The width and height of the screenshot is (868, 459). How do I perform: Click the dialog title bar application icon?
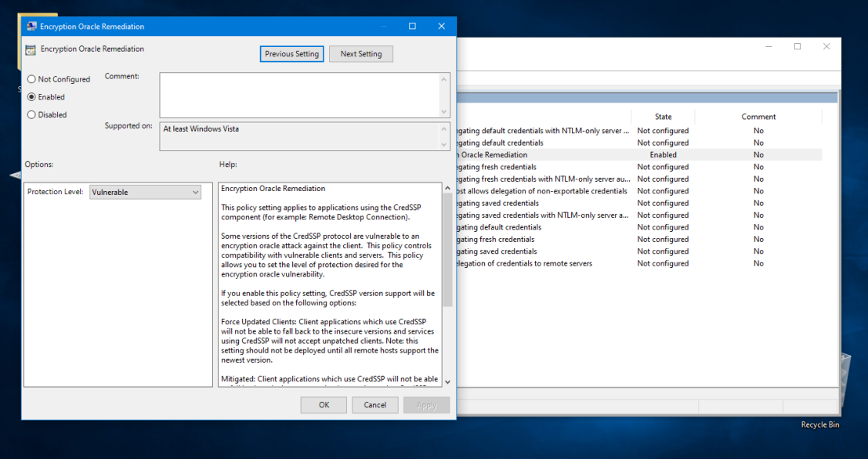pos(30,26)
